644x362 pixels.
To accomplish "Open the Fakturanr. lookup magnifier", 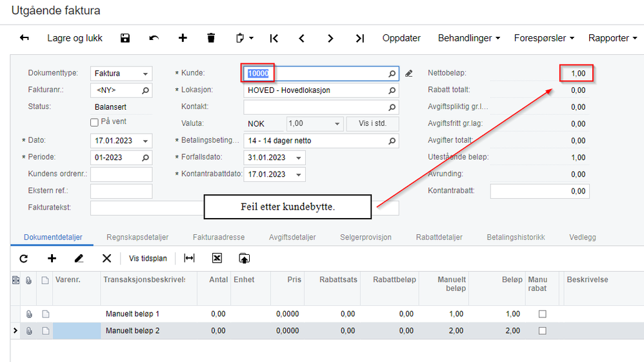I will tap(145, 90).
